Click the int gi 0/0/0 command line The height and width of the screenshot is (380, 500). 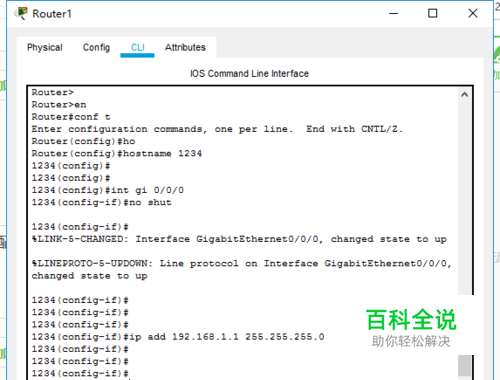coord(108,190)
